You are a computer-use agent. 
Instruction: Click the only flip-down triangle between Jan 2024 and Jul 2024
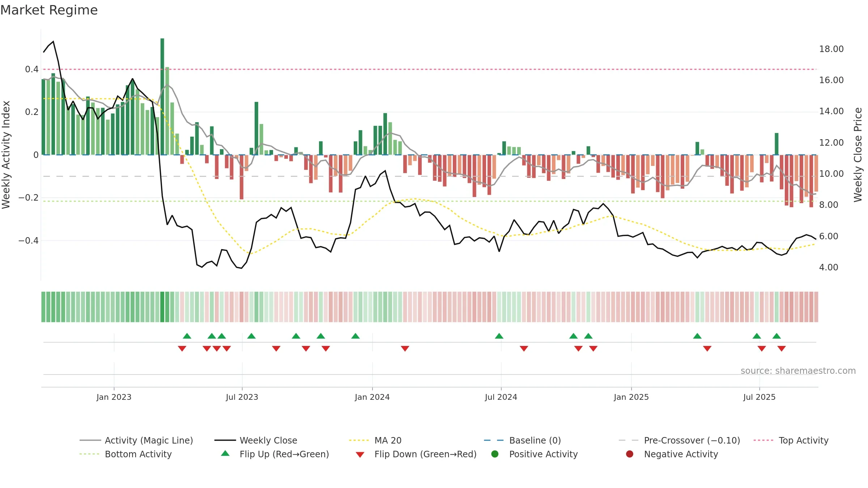point(405,348)
